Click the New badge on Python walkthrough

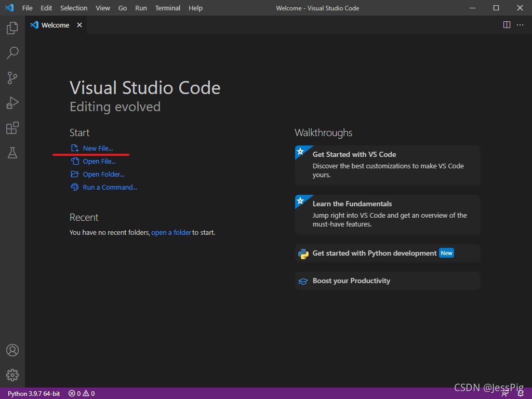[x=446, y=253]
